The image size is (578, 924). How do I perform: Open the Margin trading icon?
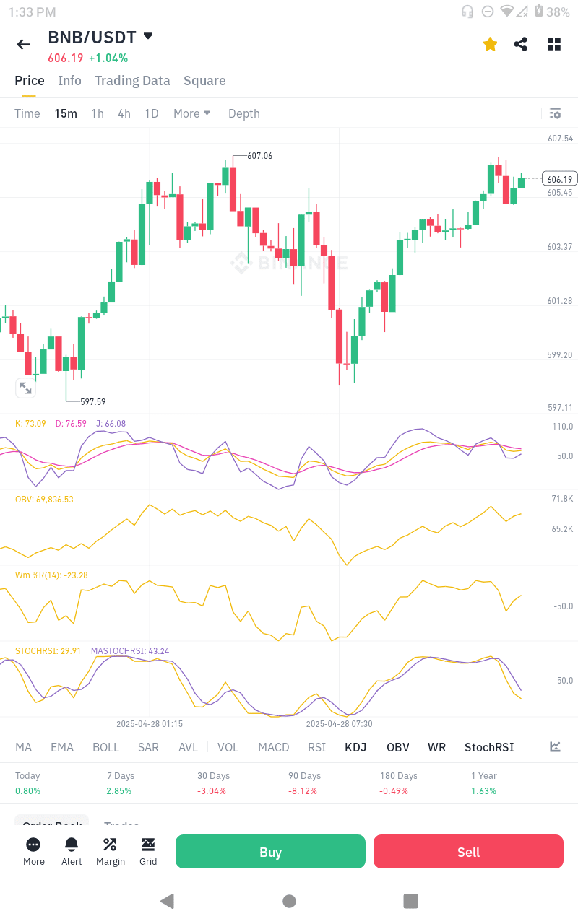point(110,851)
